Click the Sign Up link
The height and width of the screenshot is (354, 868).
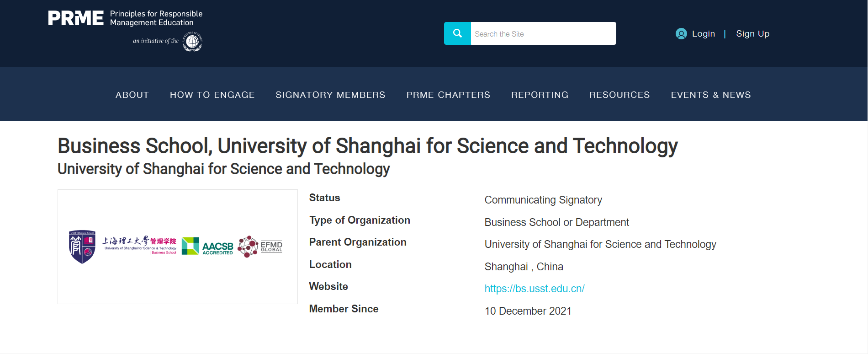752,34
